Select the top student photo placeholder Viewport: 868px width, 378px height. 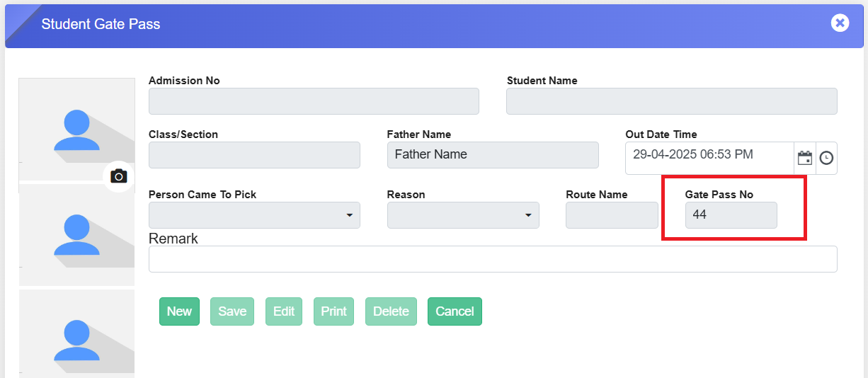pos(76,129)
